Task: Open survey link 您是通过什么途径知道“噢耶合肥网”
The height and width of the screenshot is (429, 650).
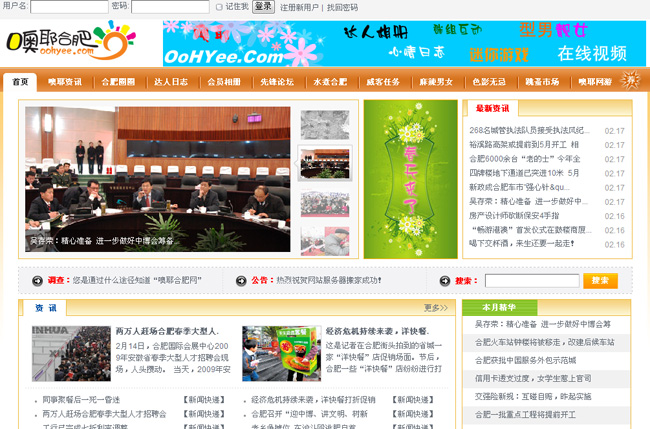Action: (137, 281)
